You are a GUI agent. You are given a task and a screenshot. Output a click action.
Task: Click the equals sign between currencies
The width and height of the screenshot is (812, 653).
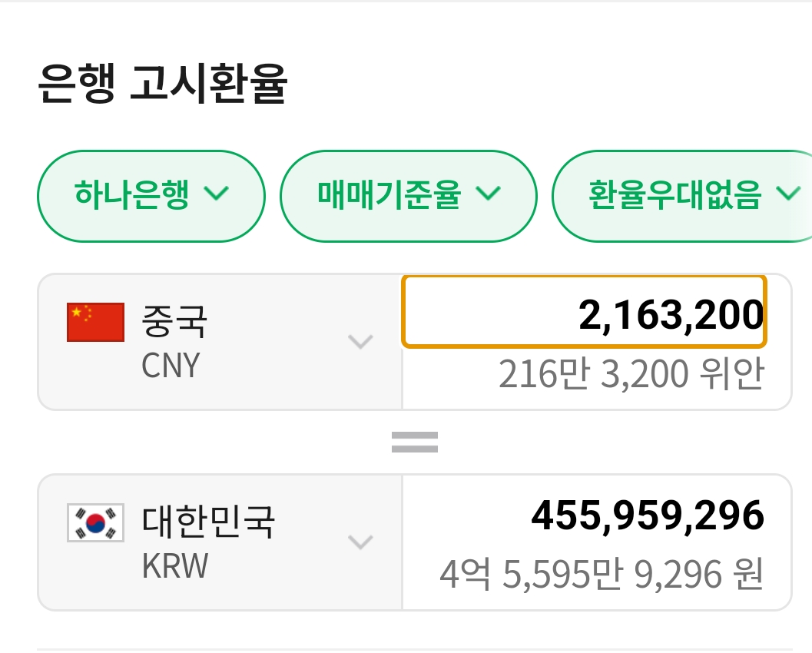coord(415,441)
